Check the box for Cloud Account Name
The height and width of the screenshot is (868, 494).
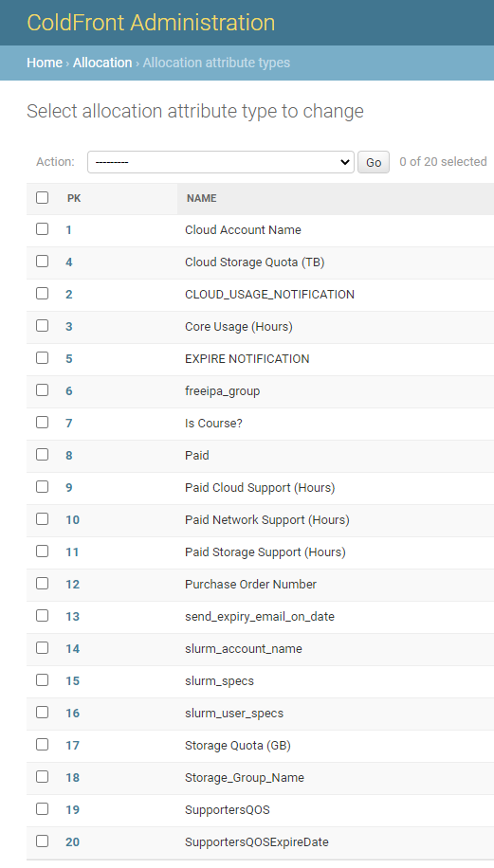pyautogui.click(x=42, y=229)
